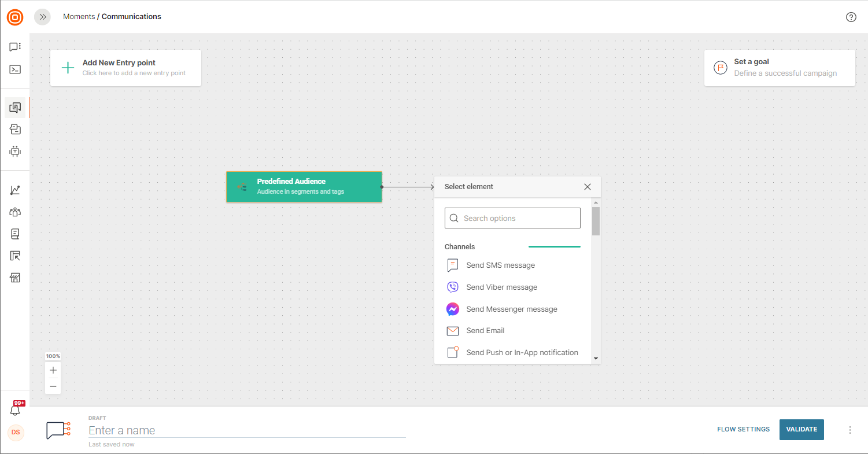868x454 pixels.
Task: Open the notifications bell icon
Action: (x=15, y=410)
